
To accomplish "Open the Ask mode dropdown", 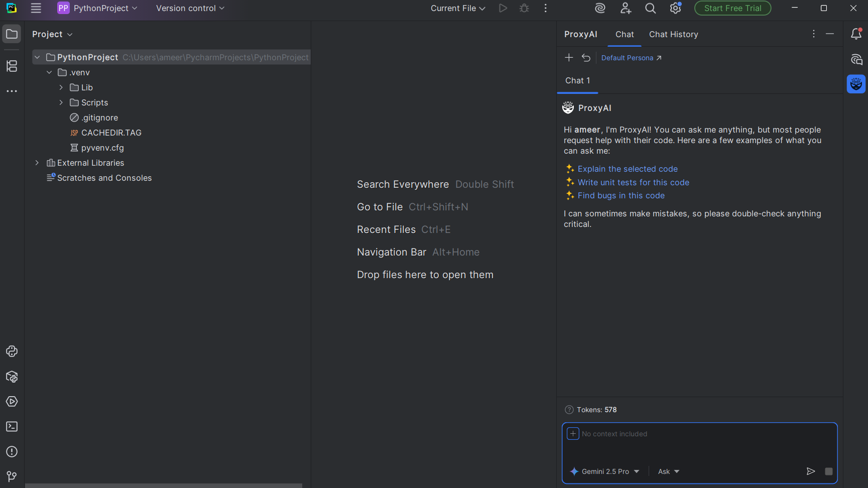I will point(669,471).
